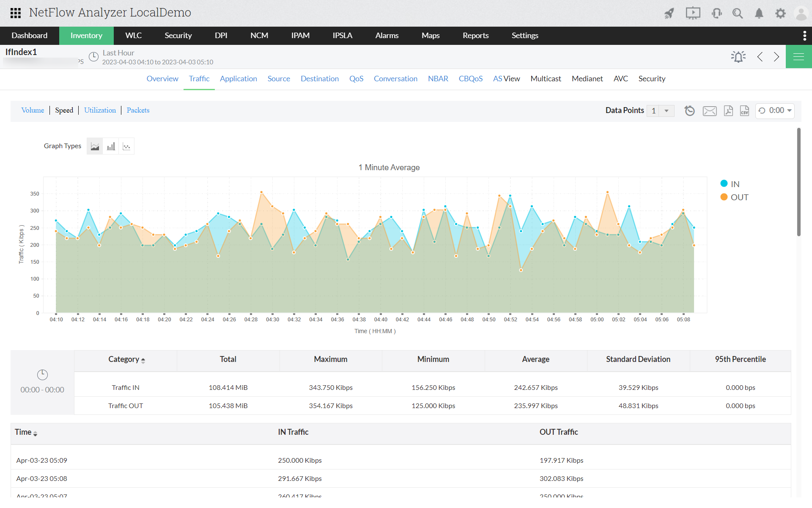Expand the auto-refresh 0:00 dropdown
The image size is (812, 508).
coord(775,110)
